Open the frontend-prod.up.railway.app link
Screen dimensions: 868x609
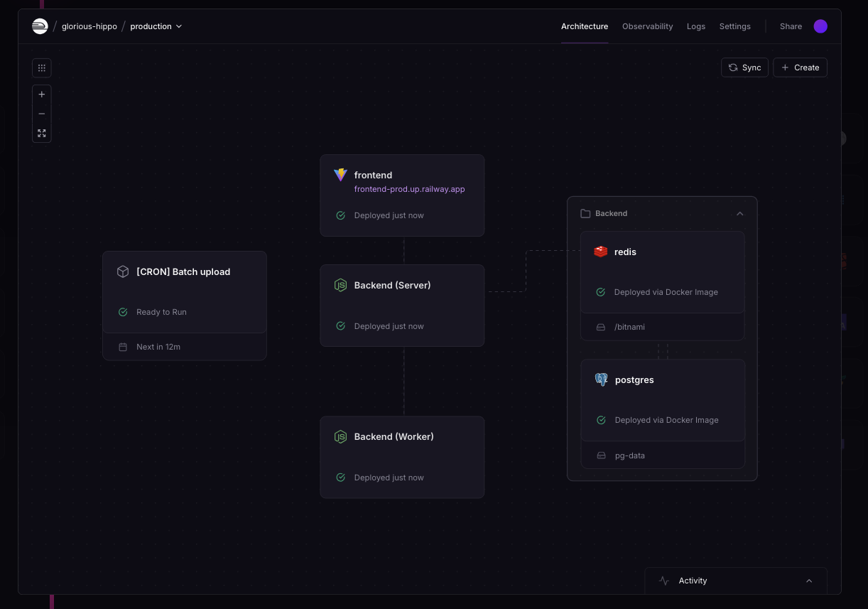tap(409, 189)
